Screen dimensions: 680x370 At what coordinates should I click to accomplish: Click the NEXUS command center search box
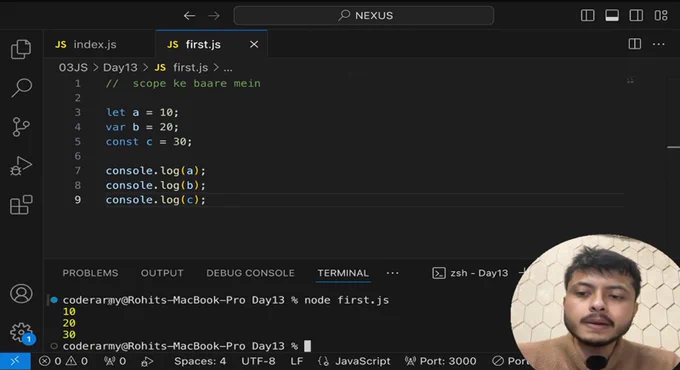coord(363,16)
